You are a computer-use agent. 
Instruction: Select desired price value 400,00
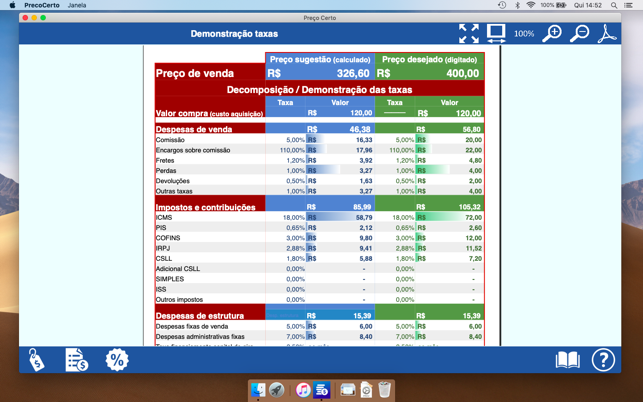[463, 73]
